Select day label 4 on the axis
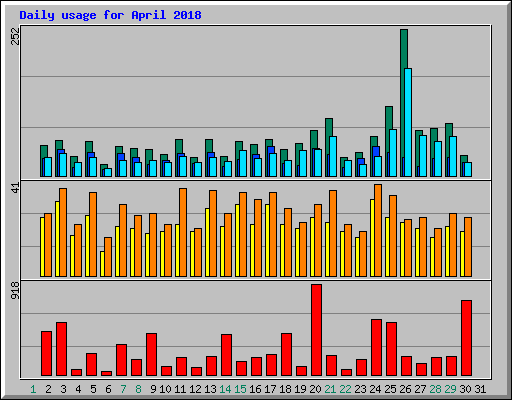512x400 pixels. pyautogui.click(x=78, y=389)
